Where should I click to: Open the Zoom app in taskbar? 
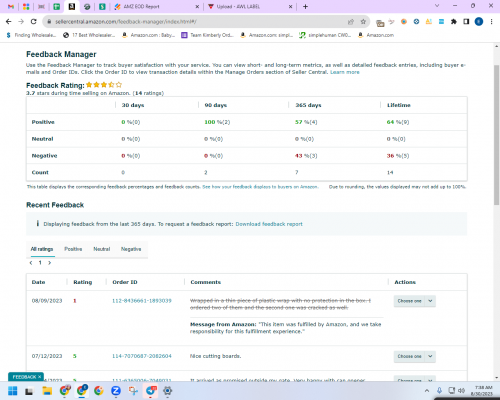click(116, 391)
